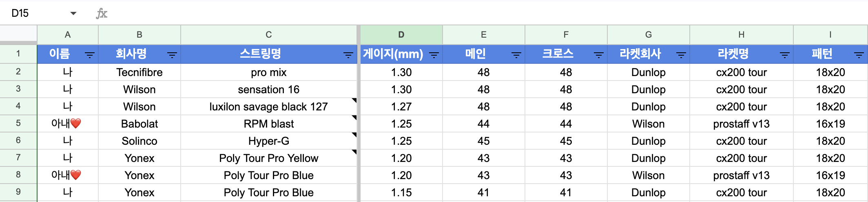868x202 pixels.
Task: Select 아내 name cell in row 8
Action: click(x=68, y=175)
